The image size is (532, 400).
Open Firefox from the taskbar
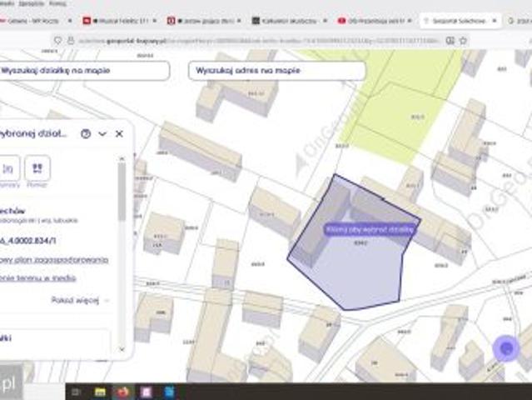pos(123,391)
